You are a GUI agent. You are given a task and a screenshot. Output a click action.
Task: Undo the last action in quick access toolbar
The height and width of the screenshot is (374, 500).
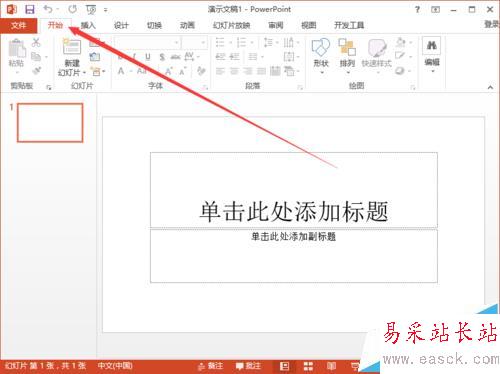coord(48,9)
